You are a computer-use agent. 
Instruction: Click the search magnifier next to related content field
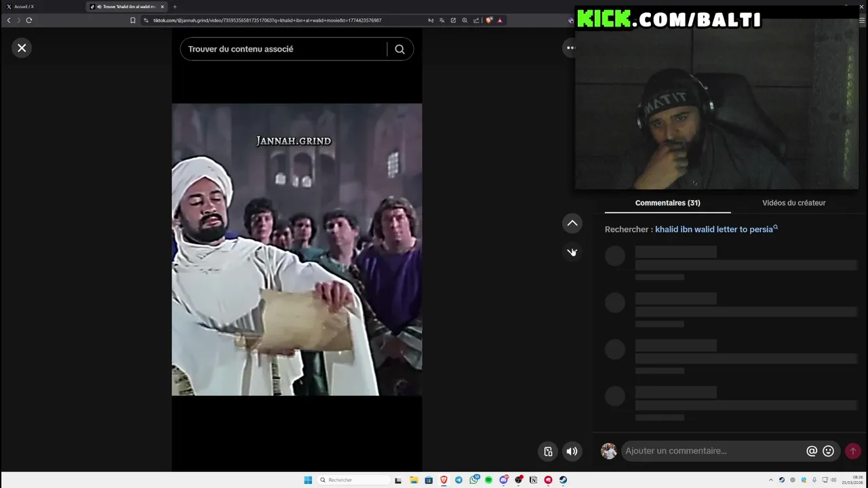pyautogui.click(x=399, y=49)
